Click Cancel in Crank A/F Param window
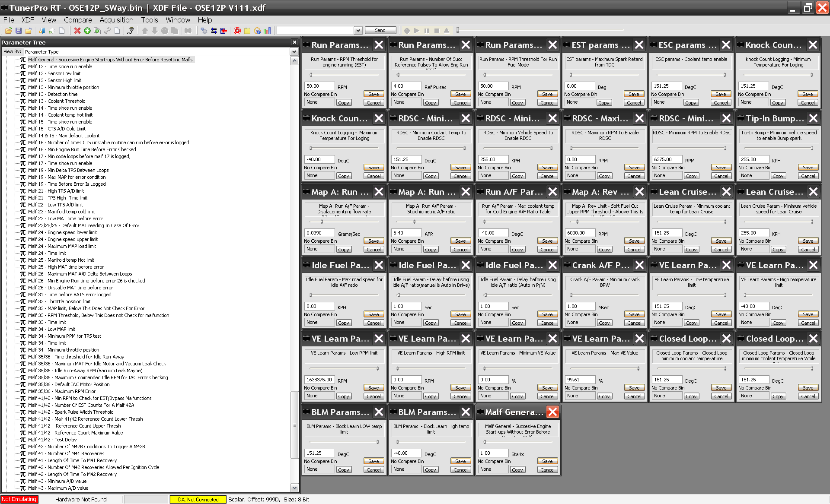Viewport: 830px width, 504px height. 634,323
